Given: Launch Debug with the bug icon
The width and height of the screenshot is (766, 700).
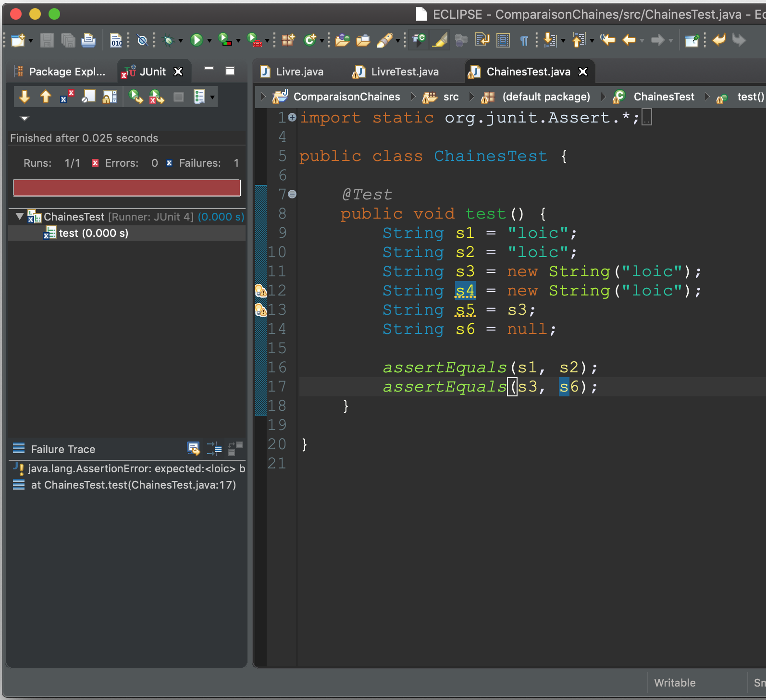Looking at the screenshot, I should tap(168, 40).
